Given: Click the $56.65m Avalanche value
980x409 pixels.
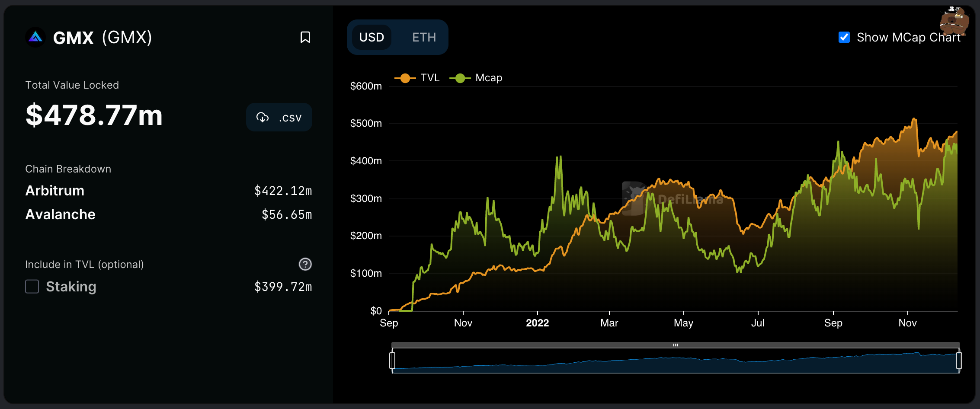Looking at the screenshot, I should (x=287, y=214).
